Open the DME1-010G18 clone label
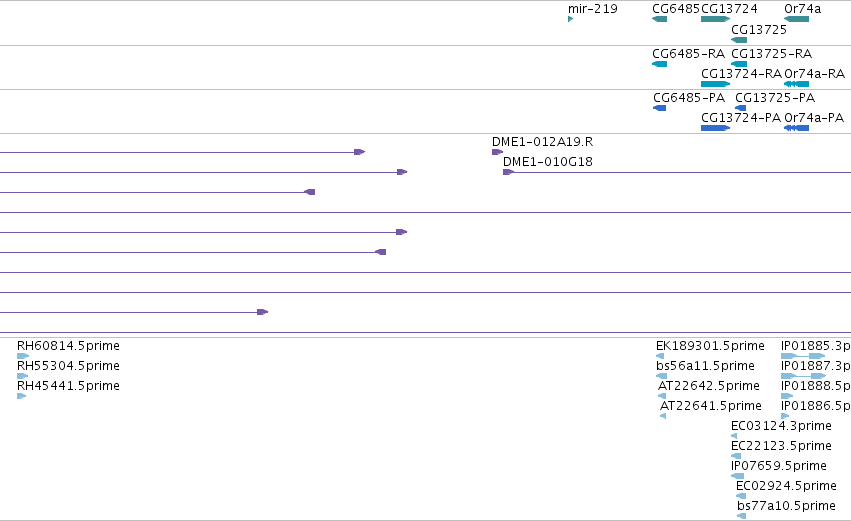Viewport: 851px width, 521px height. [x=548, y=162]
